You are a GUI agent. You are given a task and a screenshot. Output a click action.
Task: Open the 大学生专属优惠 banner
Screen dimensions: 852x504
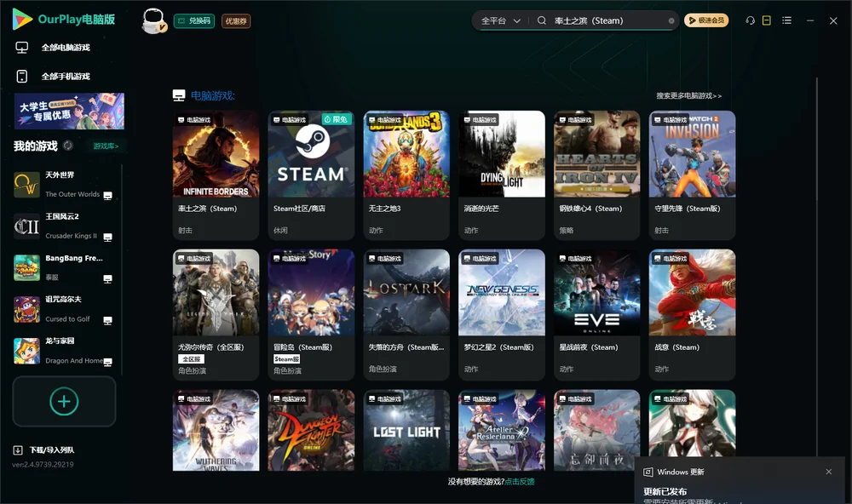click(x=70, y=111)
